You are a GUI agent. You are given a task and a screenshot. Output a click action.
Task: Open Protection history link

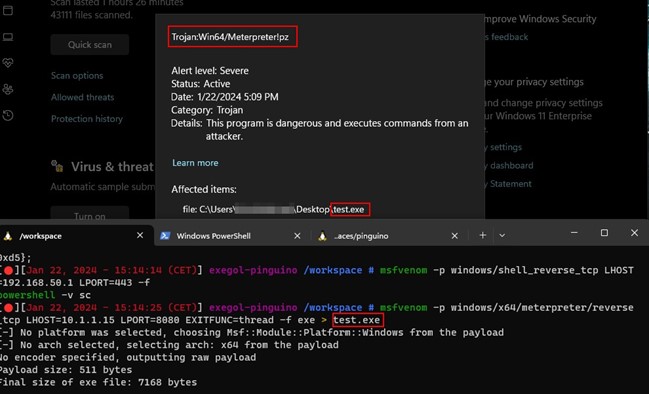(87, 119)
